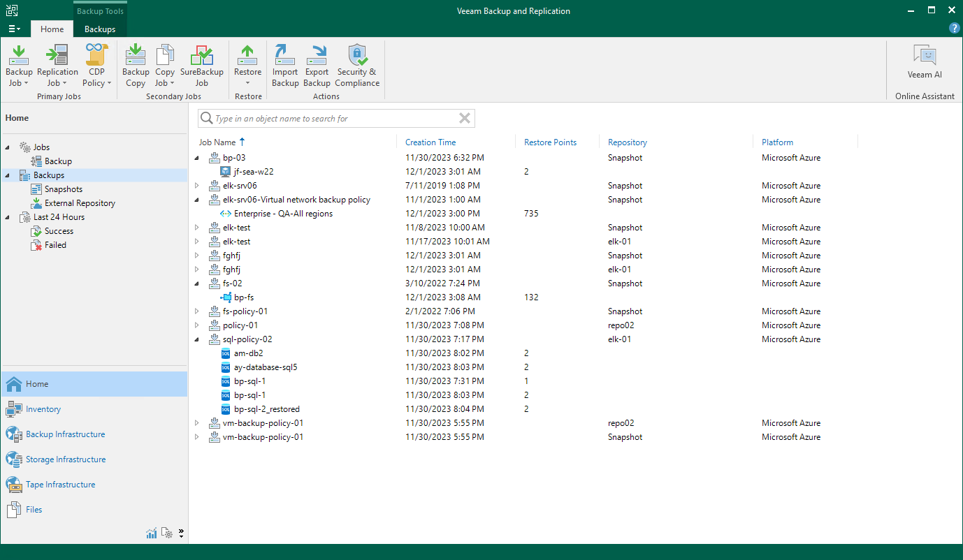The height and width of the screenshot is (560, 963).
Task: Select elk-test row created 11/8/2023
Action: pos(575,228)
